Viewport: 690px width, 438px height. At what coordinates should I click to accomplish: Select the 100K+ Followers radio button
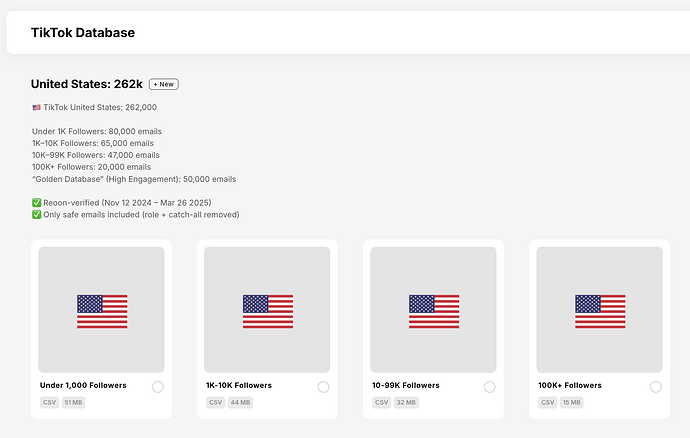[x=656, y=387]
